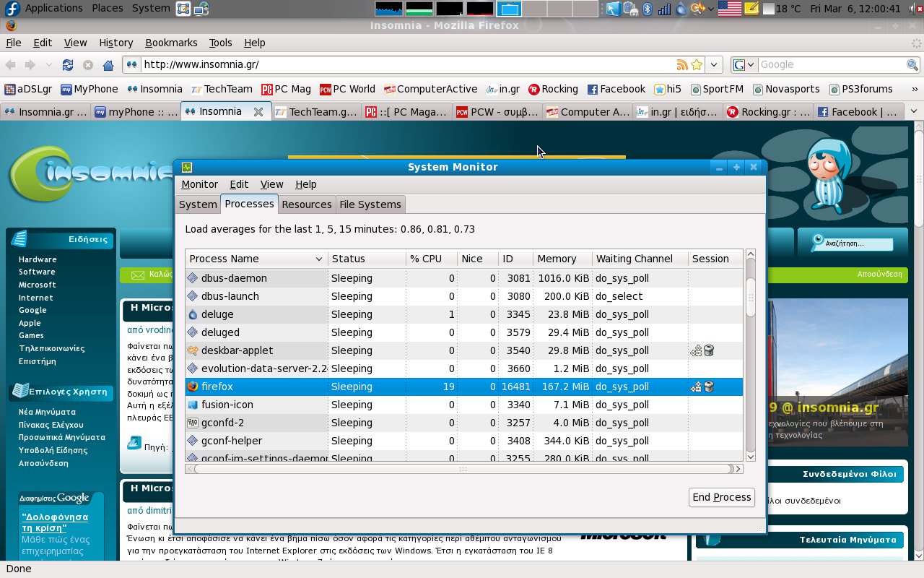Open the Facebook bookmark in bookmarks toolbar
924x578 pixels.
[616, 89]
